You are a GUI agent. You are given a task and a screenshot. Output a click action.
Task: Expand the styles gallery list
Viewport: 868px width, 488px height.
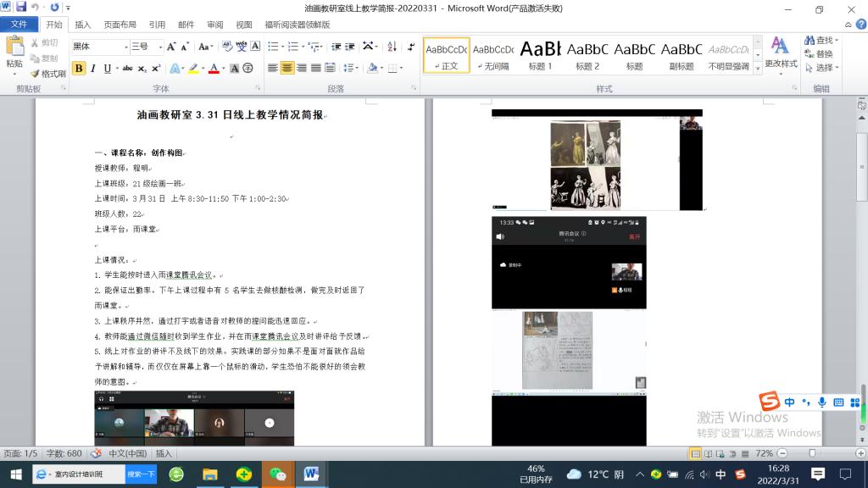tap(756, 69)
